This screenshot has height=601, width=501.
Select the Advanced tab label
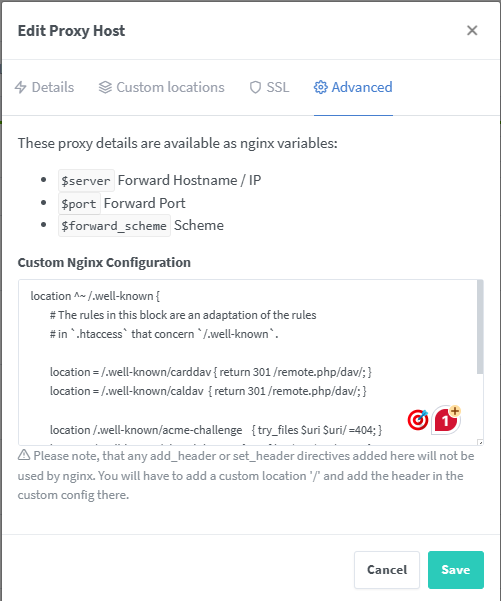tap(362, 87)
